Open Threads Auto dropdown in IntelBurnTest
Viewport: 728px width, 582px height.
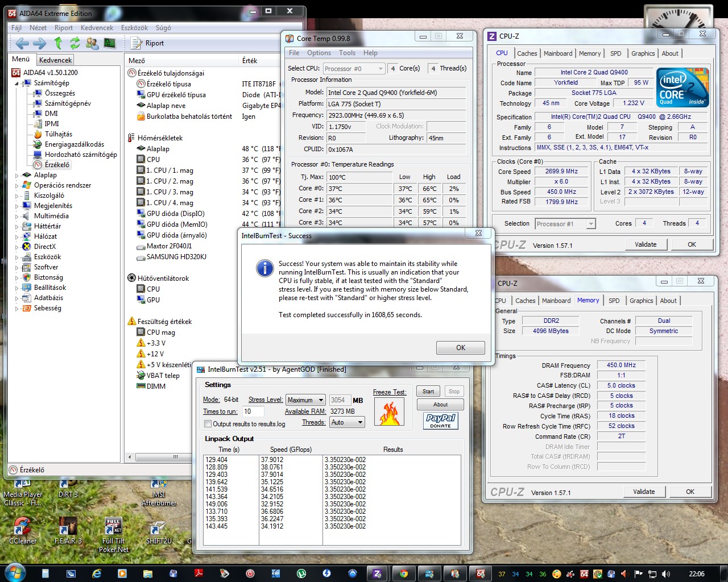(347, 422)
